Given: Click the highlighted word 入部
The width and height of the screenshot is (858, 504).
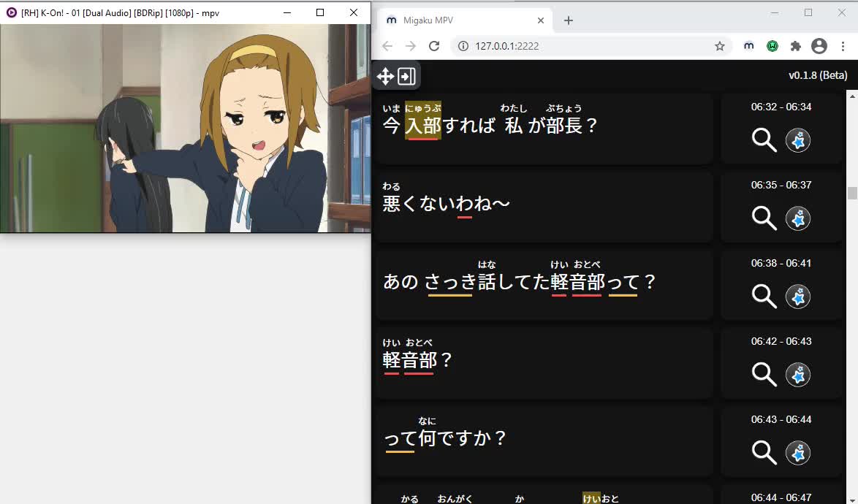Looking at the screenshot, I should tap(423, 126).
